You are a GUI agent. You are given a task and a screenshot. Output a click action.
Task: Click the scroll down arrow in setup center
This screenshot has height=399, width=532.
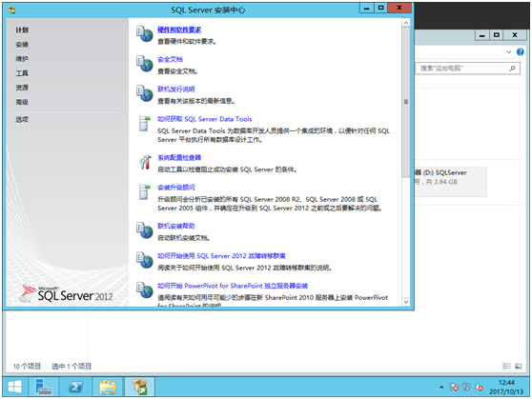(406, 302)
